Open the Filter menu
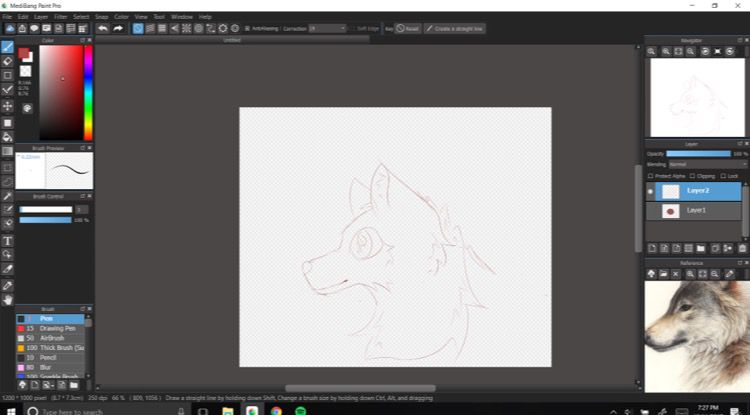Screen dimensions: 750x415 60,17
